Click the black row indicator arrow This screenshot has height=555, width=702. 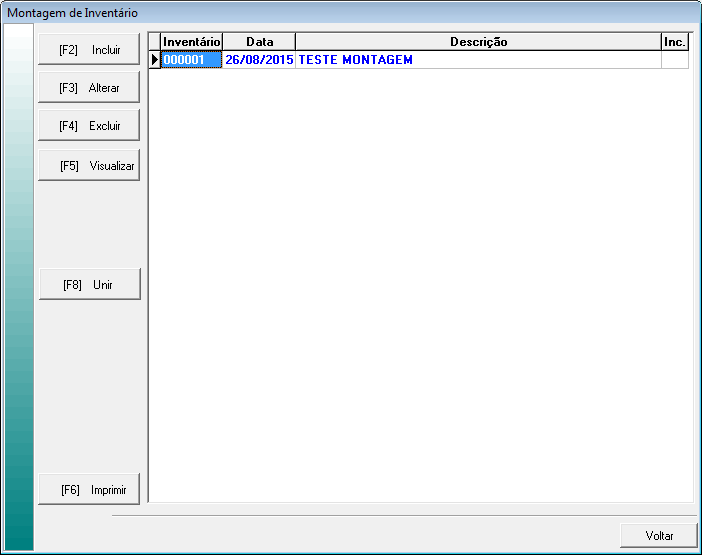(x=155, y=60)
